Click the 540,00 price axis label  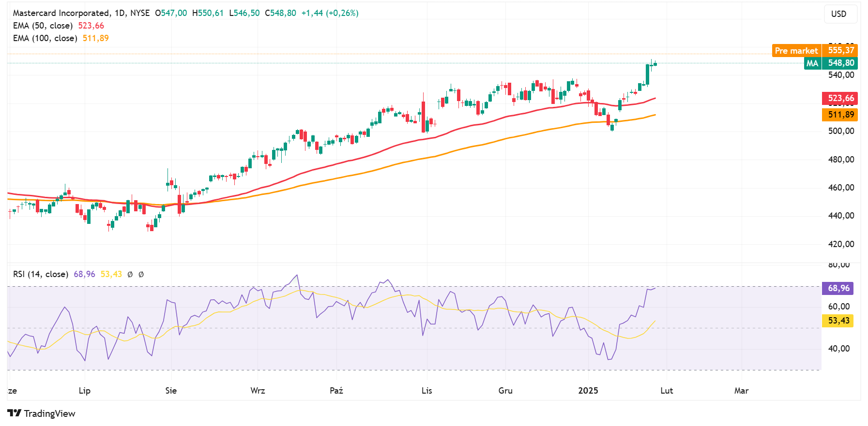[x=841, y=75]
